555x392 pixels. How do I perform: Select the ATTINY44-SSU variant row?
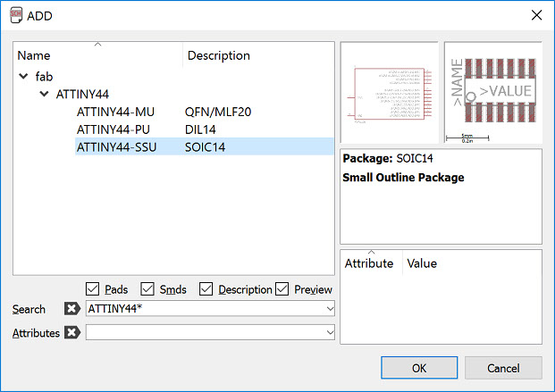(x=205, y=146)
